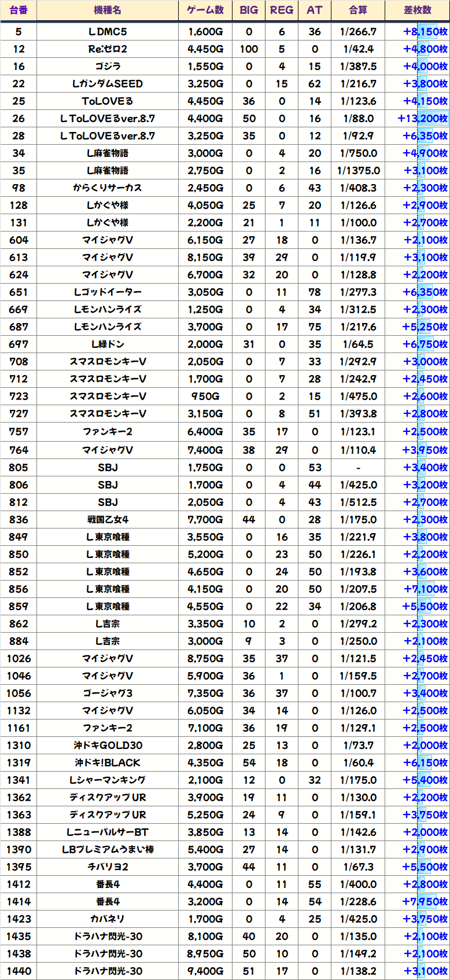Click the 7,700G game count cell
This screenshot has height=980, width=450.
(x=205, y=519)
